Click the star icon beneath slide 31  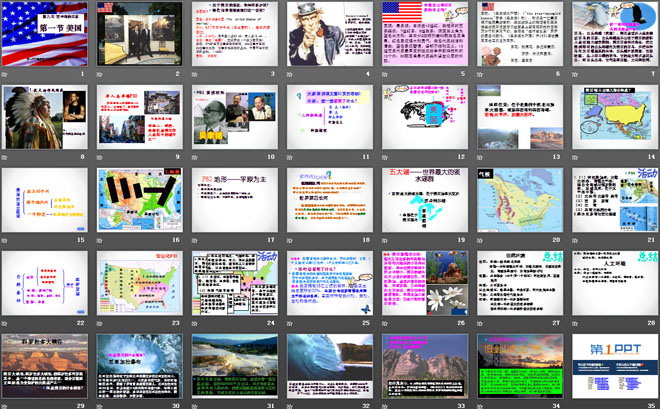coord(196,406)
